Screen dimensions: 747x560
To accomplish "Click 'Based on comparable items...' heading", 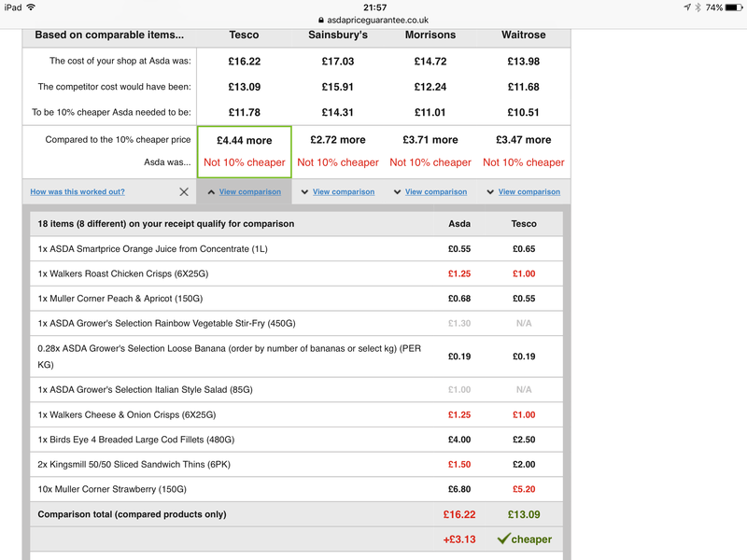I will click(109, 35).
